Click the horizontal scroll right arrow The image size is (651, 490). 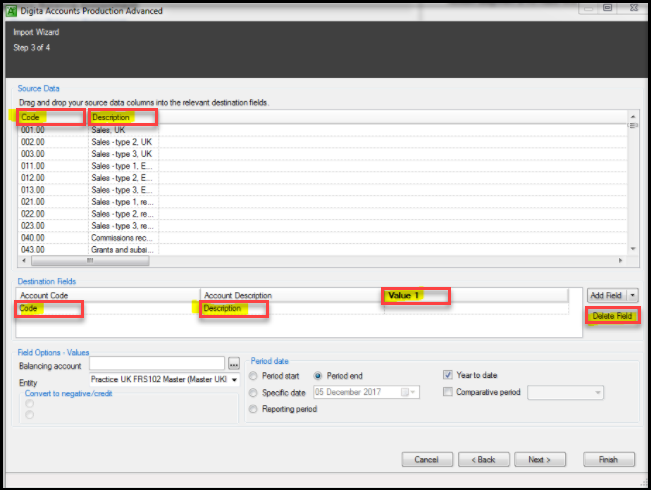click(x=619, y=260)
